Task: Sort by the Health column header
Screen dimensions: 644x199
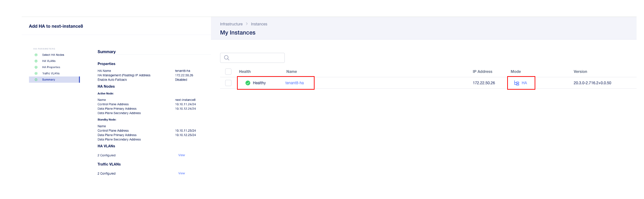Action: coord(245,71)
